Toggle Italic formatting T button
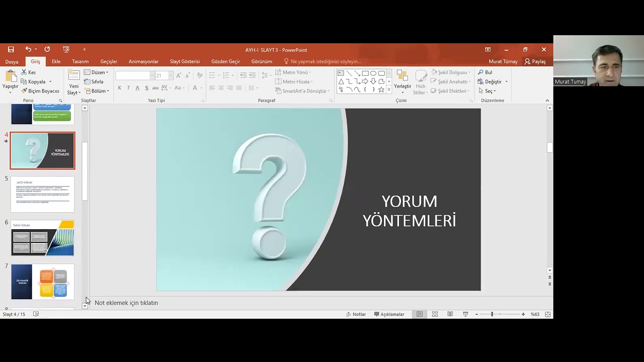The image size is (644, 362). (128, 88)
